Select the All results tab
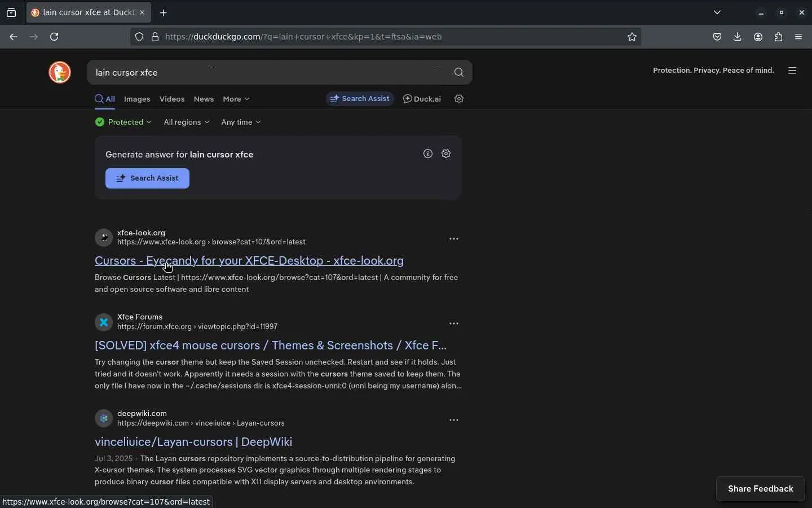This screenshot has width=812, height=508. 105,99
